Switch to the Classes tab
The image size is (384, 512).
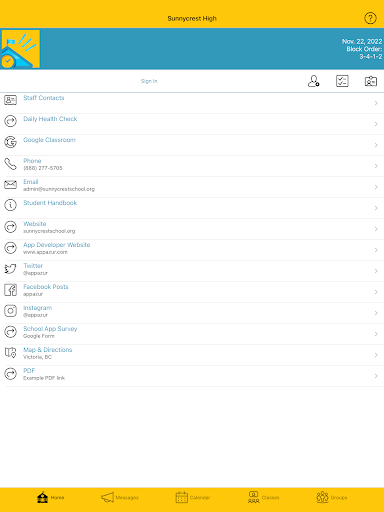pos(263,498)
